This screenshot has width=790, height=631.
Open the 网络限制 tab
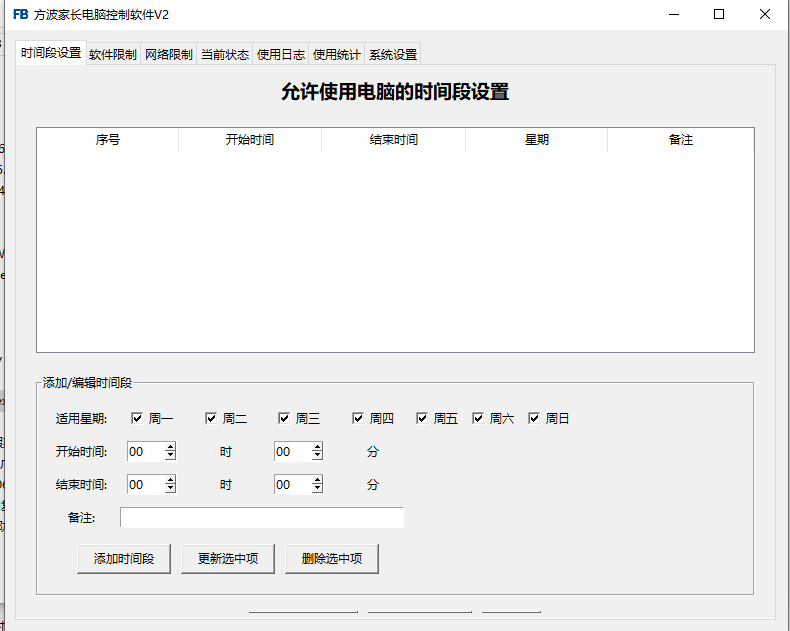tap(169, 55)
